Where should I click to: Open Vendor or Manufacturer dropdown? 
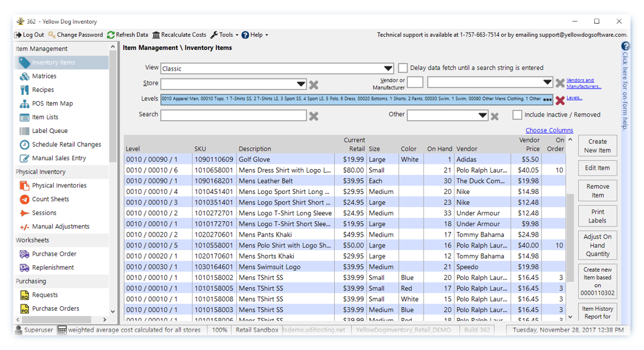click(x=547, y=82)
